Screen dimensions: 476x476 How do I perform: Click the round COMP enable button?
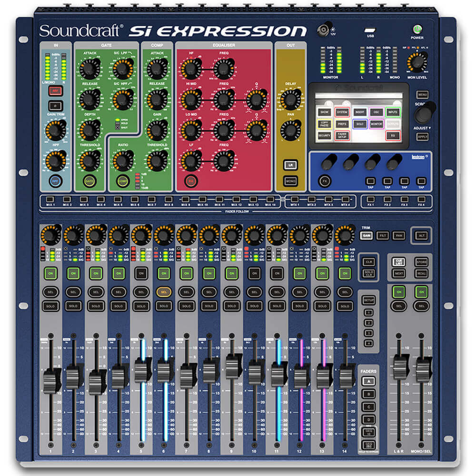click(x=123, y=181)
